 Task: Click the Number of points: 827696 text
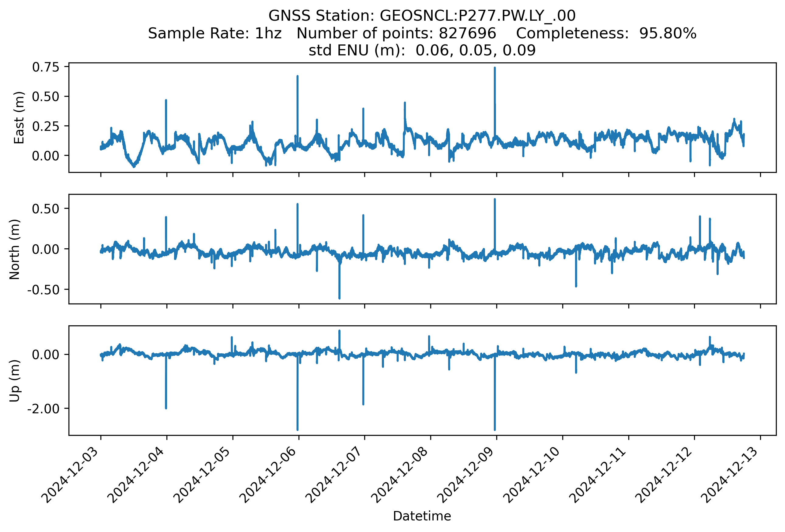coord(396,33)
